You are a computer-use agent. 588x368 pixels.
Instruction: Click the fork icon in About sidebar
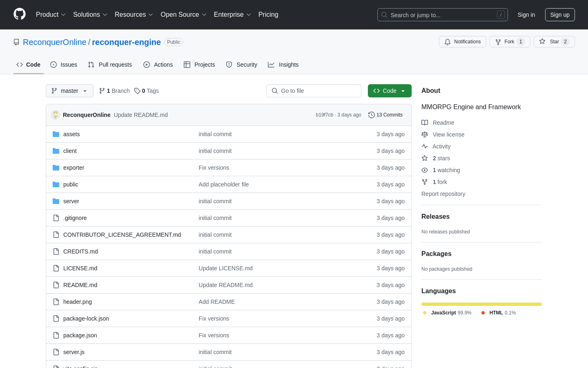tap(425, 182)
